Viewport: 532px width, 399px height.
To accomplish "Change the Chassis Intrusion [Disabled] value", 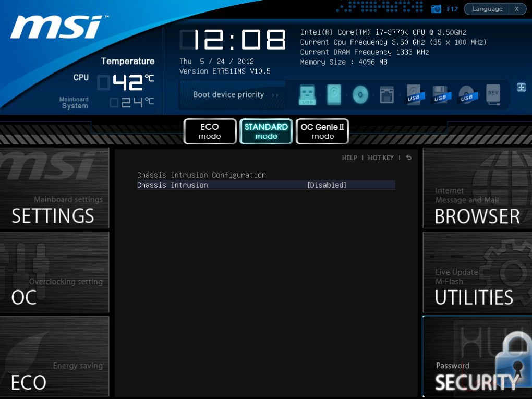I will point(327,185).
